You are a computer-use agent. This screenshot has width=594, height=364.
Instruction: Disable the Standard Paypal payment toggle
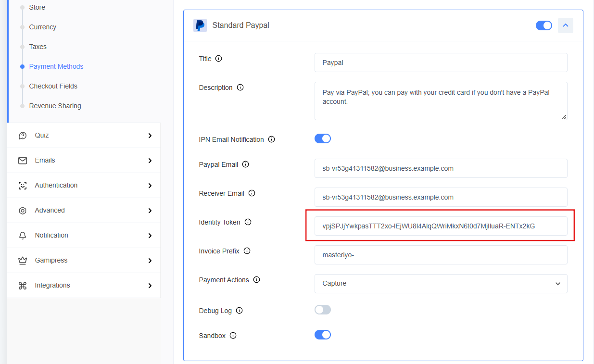[544, 25]
